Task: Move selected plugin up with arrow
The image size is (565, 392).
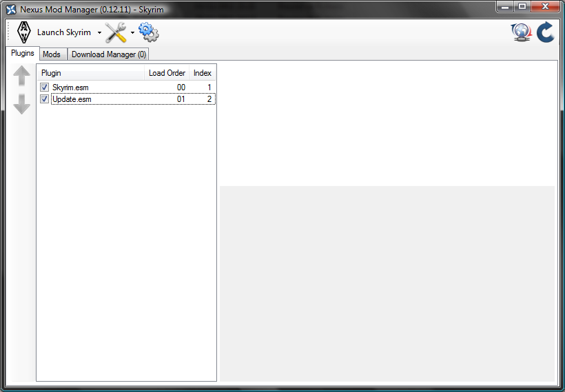Action: pos(21,76)
